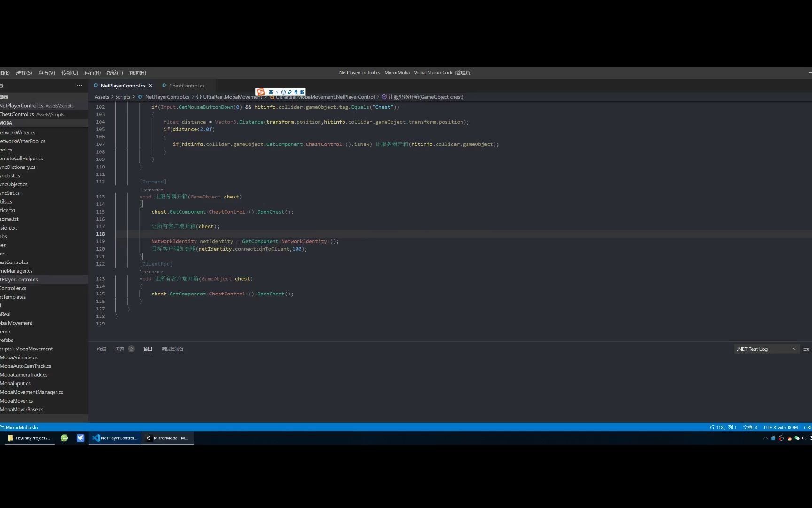Open yncDictionary.cs in the file tree

[44, 167]
